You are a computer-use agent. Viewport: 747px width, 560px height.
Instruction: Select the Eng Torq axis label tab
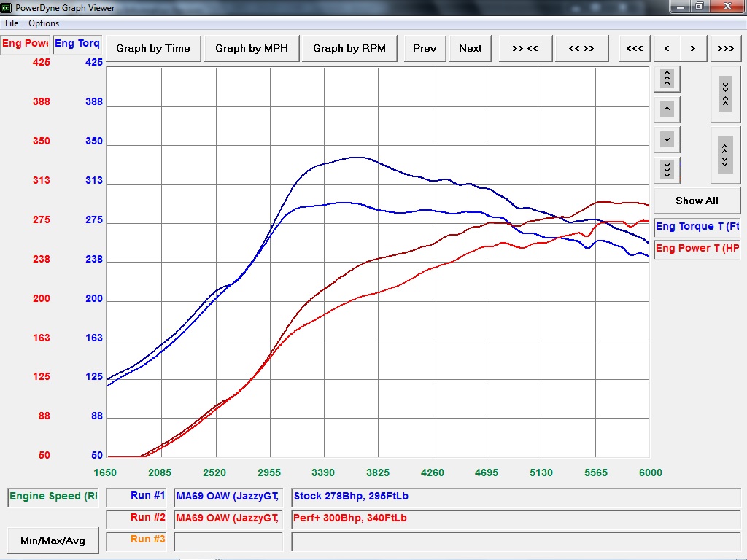(x=77, y=44)
